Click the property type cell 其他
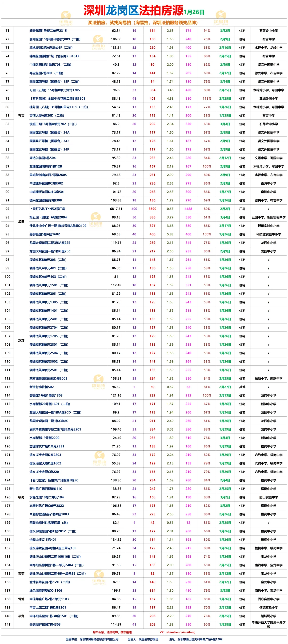This screenshot has height=644, width=288. coord(242,387)
